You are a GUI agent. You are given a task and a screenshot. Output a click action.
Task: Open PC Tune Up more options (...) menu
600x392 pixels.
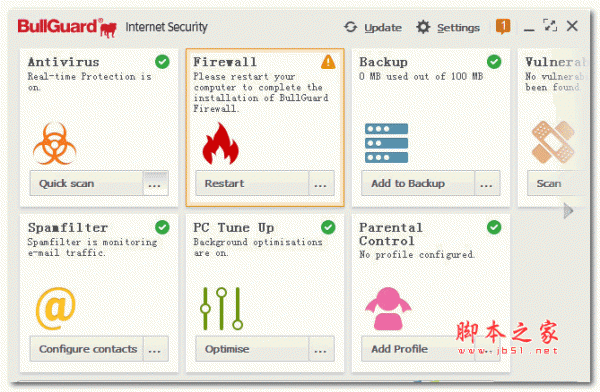pos(321,349)
